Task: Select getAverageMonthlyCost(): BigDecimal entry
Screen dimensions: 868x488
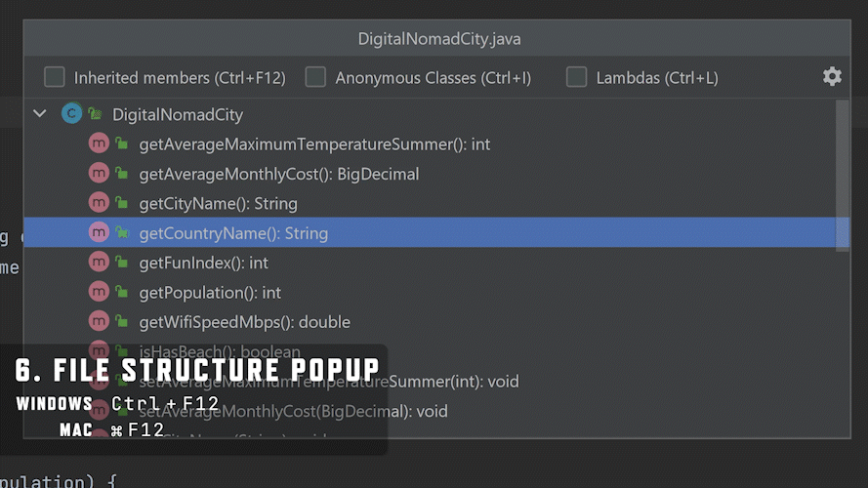Action: pos(278,174)
